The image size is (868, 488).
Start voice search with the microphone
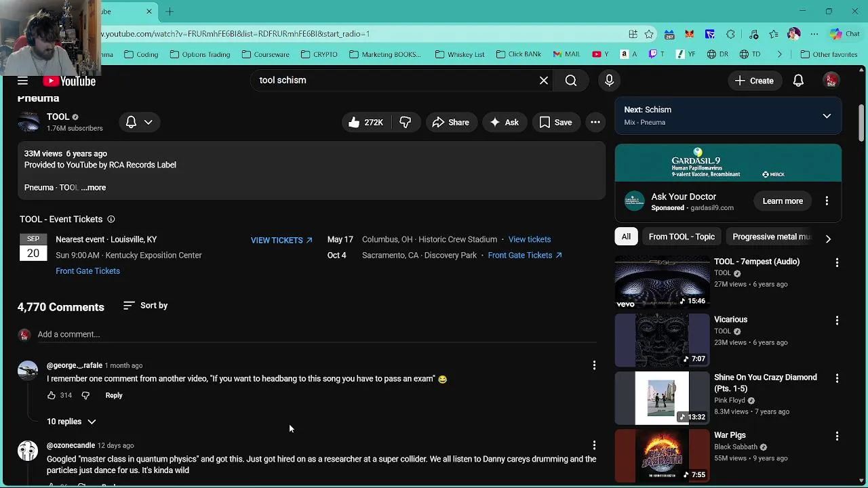(x=609, y=81)
